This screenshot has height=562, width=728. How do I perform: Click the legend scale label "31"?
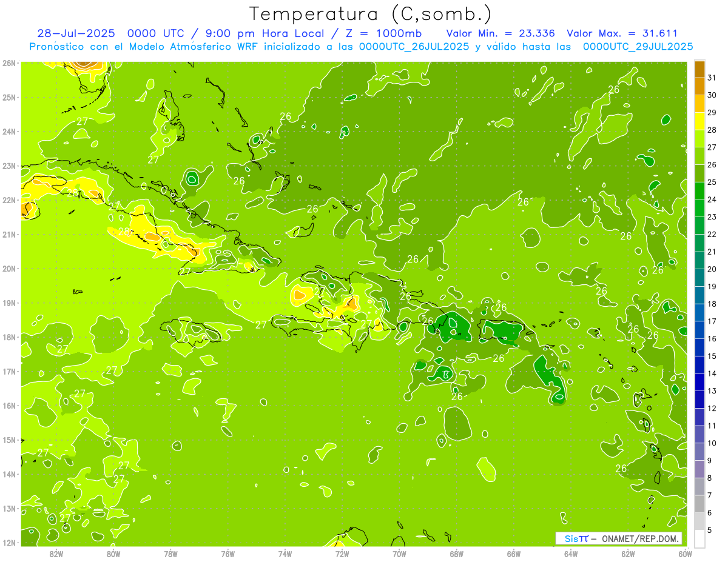[712, 78]
